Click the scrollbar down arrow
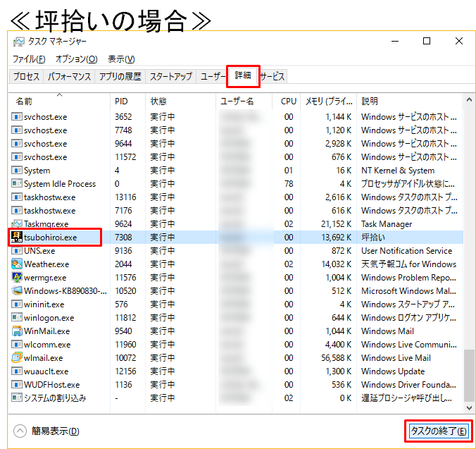This screenshot has width=476, height=449. click(x=470, y=407)
